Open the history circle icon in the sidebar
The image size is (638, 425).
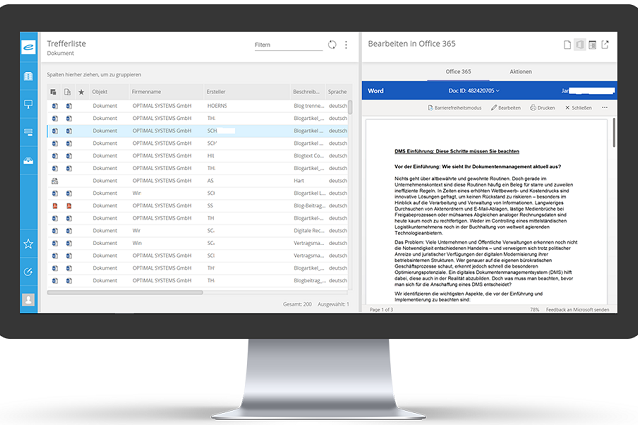coord(28,272)
